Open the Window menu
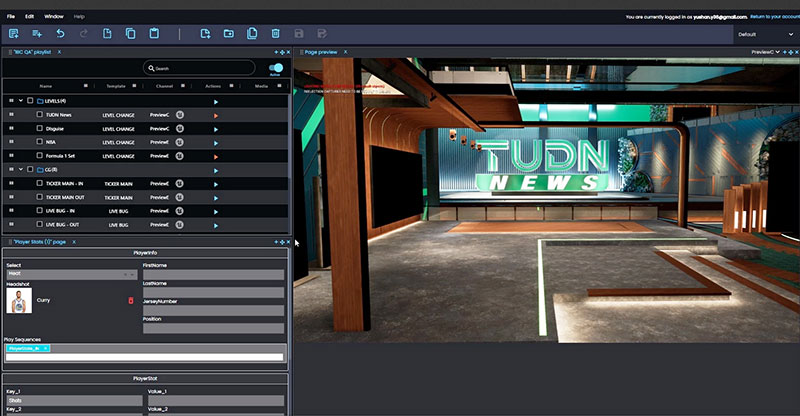The height and width of the screenshot is (416, 800). pyautogui.click(x=54, y=17)
